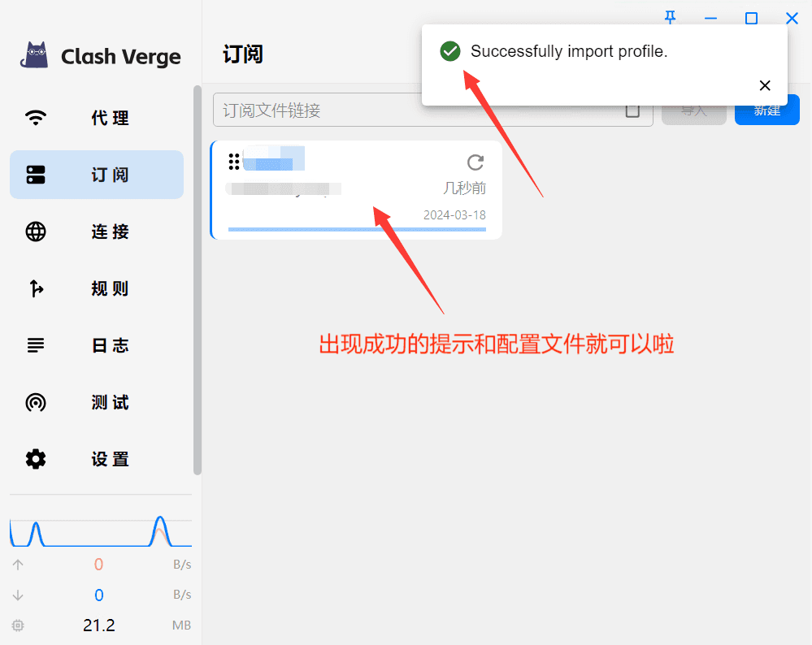Click the sidebar vertical scrollbar
The width and height of the screenshot is (812, 645).
click(198, 280)
